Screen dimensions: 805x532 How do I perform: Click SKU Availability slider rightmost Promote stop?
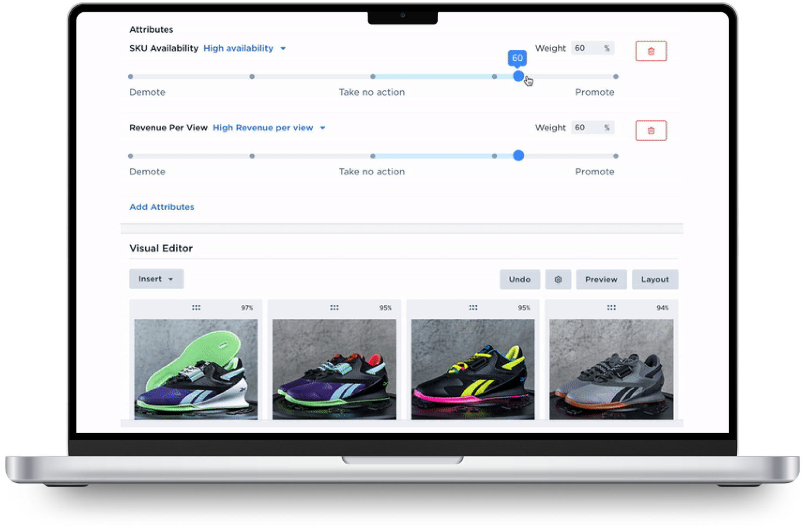coord(615,77)
